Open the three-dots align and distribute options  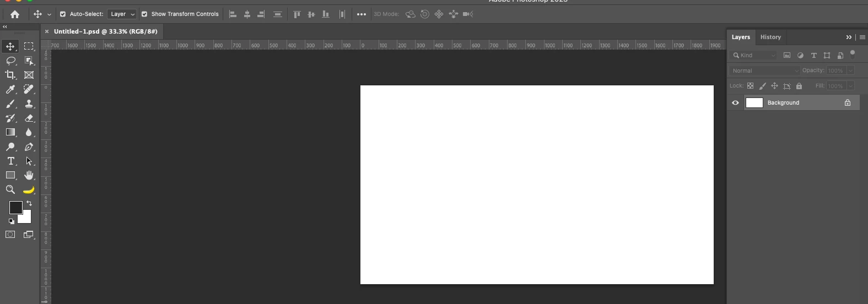[x=362, y=14]
